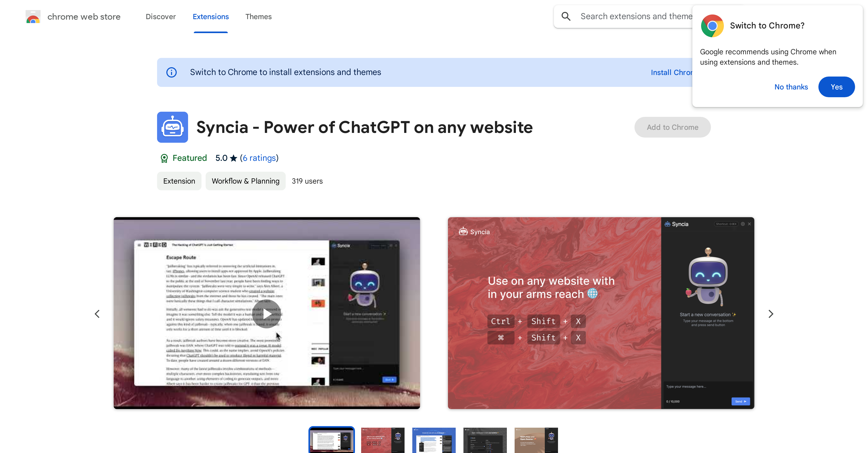Click the Syncia robot mascot icon
The height and width of the screenshot is (453, 868).
pos(173,126)
